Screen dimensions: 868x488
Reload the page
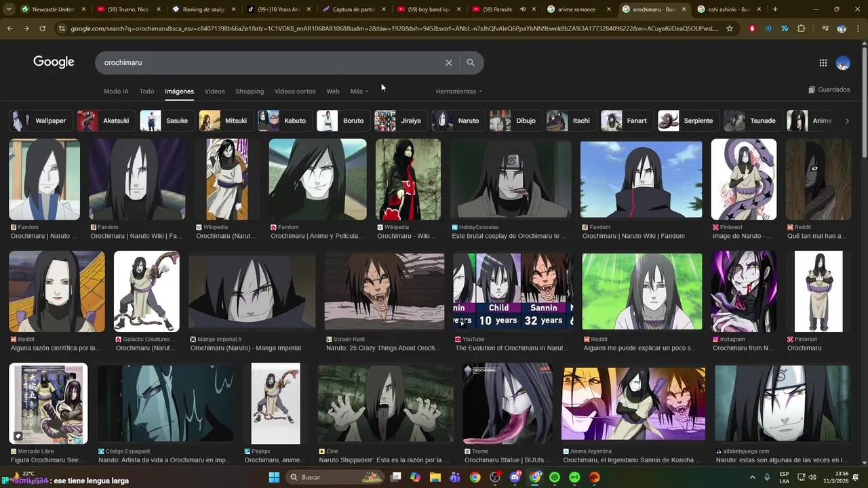tap(42, 28)
